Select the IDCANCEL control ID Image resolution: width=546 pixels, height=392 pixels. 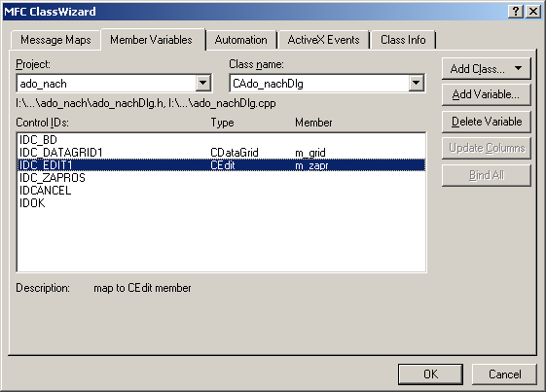tap(221, 191)
